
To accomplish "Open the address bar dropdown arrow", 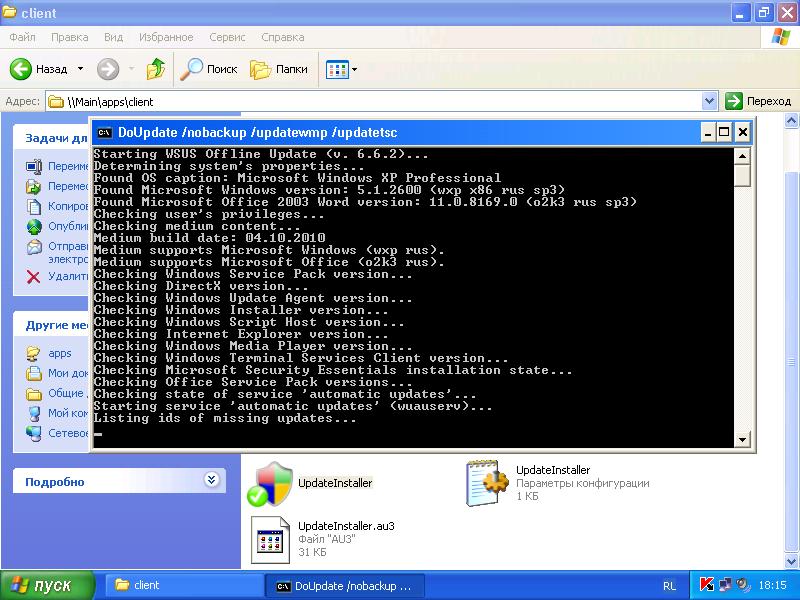I will [710, 101].
